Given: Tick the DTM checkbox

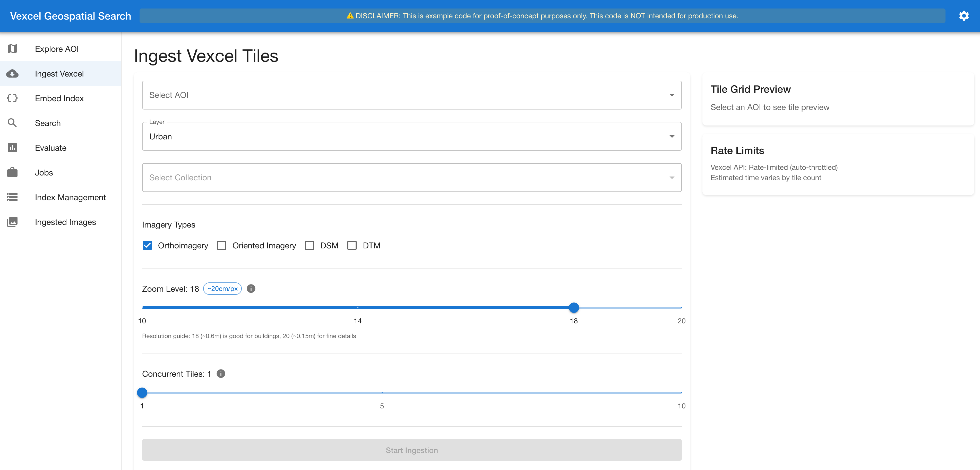Looking at the screenshot, I should coord(352,246).
